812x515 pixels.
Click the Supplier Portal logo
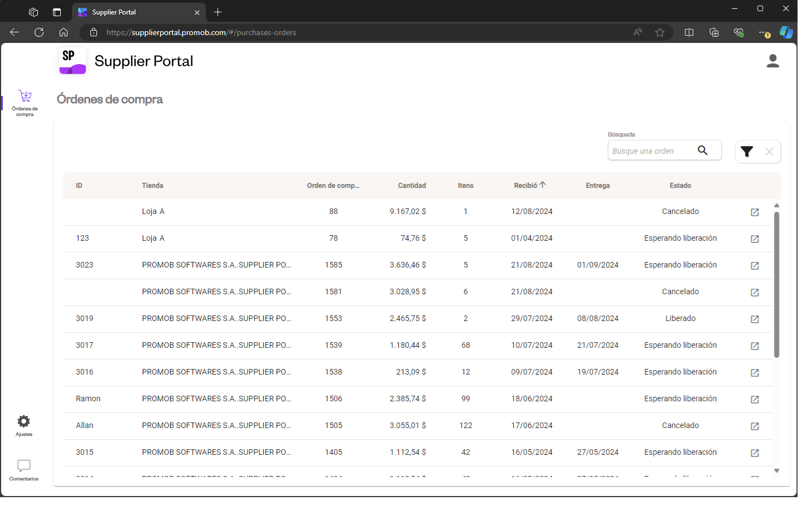73,61
